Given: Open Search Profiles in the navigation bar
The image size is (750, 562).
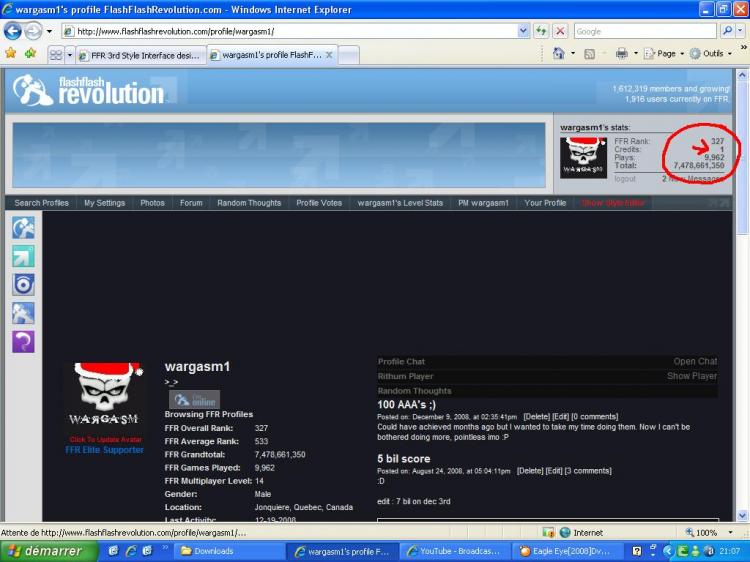Looking at the screenshot, I should click(x=42, y=203).
